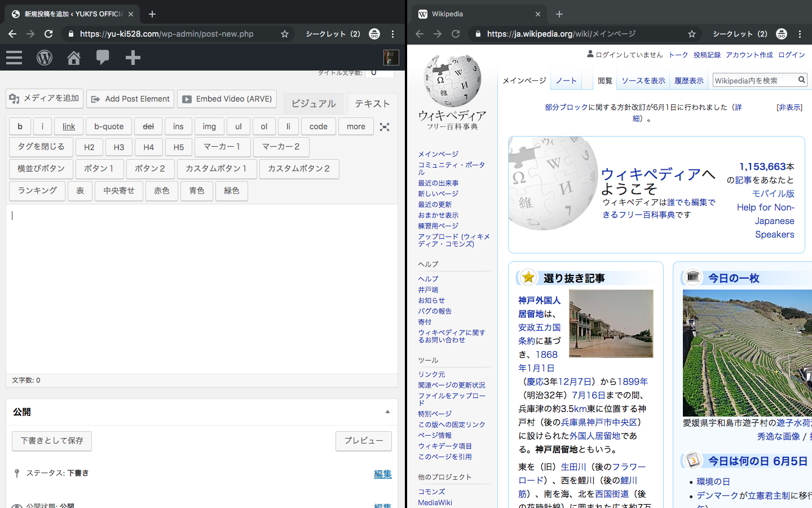Click the WordPress logo in admin bar

45,58
